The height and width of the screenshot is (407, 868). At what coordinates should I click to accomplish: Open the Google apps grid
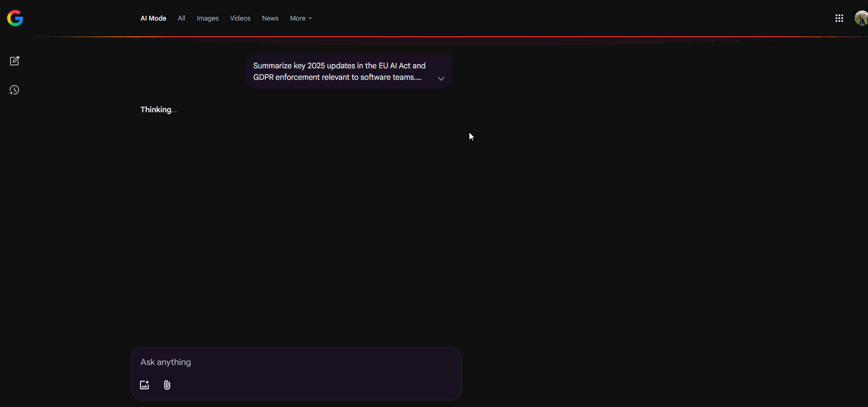point(839,18)
